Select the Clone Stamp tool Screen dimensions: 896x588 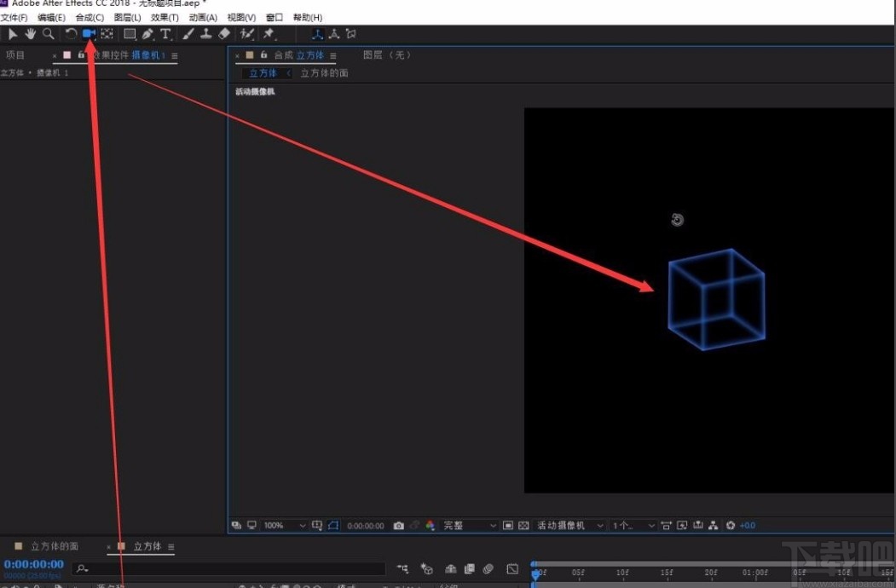coord(206,34)
